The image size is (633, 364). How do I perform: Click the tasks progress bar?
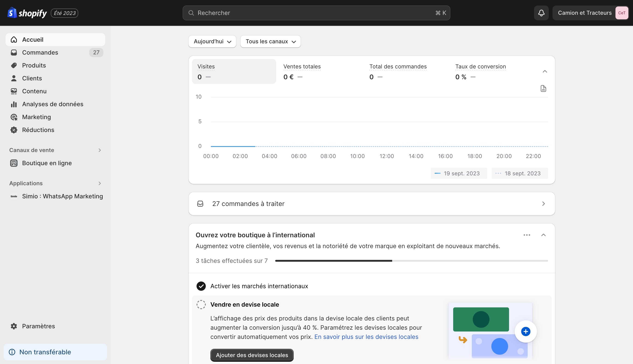[x=411, y=261]
